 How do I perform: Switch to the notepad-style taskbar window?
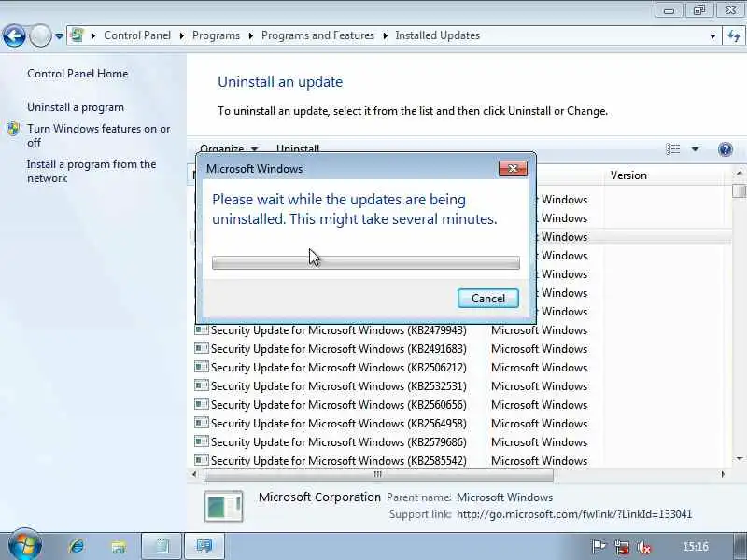tap(162, 546)
